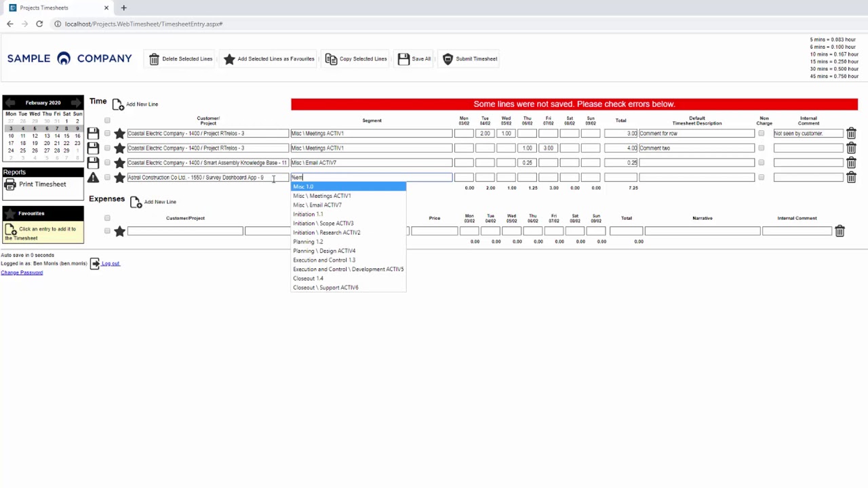Click the browser reload button
Screen dimensions: 868x488
(39, 24)
